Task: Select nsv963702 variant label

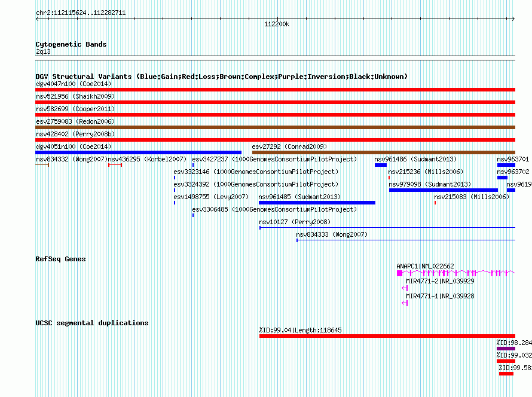Action: click(513, 172)
